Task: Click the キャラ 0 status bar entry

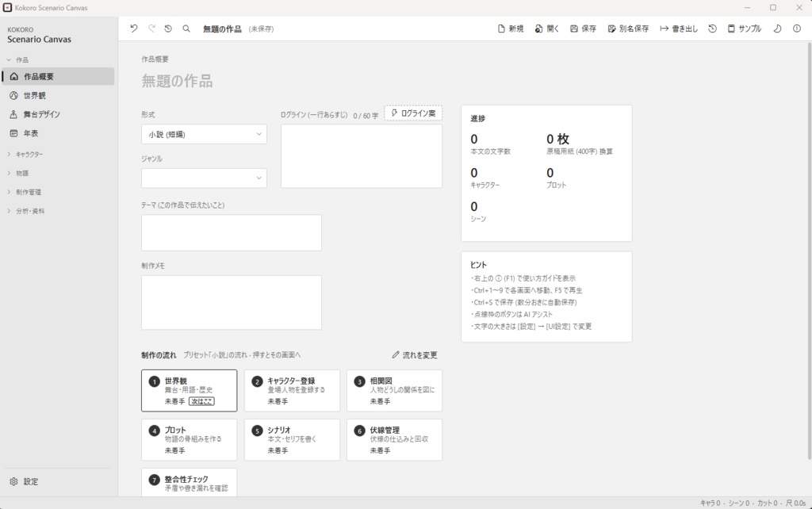Action: [710, 503]
